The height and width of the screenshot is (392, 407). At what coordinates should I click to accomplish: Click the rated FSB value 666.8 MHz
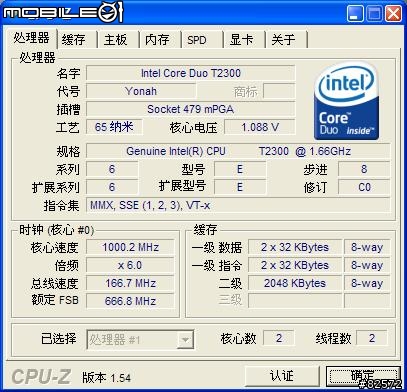(x=130, y=301)
